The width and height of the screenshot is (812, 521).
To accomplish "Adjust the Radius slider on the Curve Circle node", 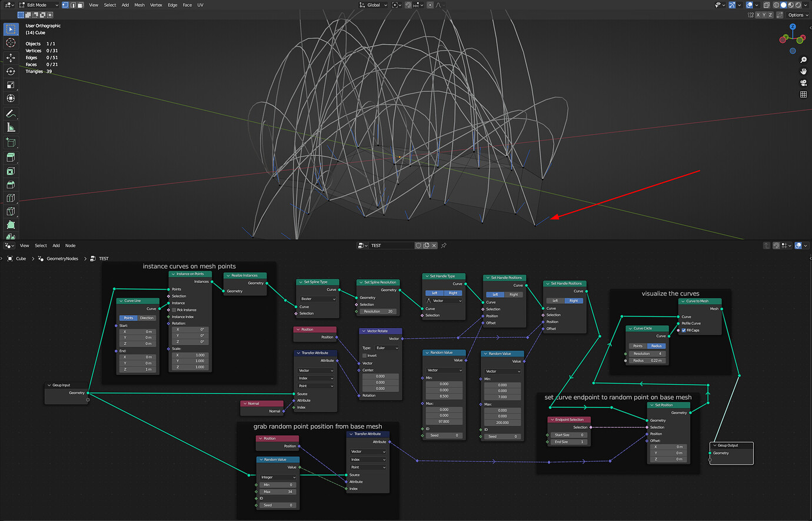I will pos(647,360).
